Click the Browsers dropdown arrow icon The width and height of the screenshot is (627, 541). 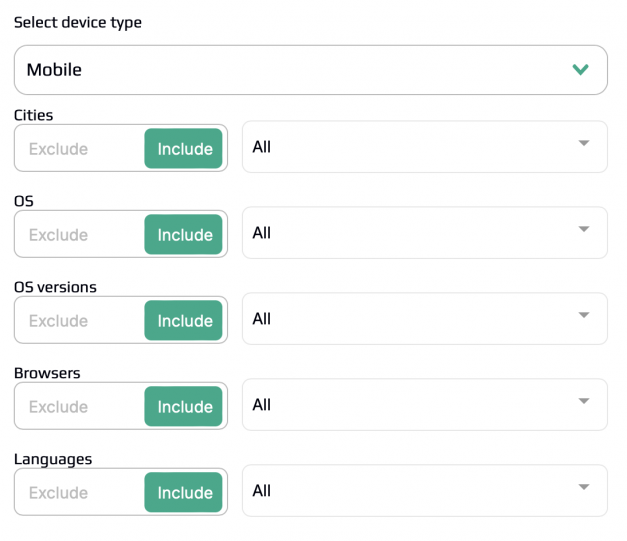tap(584, 401)
